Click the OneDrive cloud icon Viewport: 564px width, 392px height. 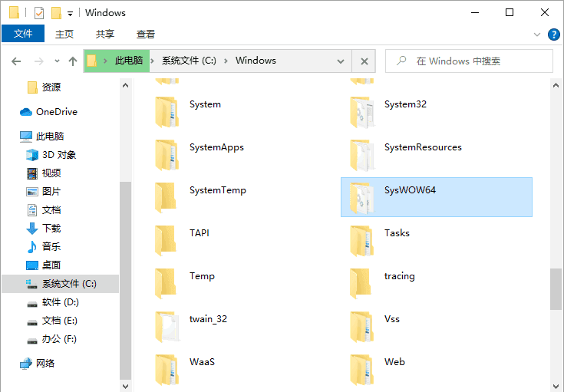tap(26, 112)
